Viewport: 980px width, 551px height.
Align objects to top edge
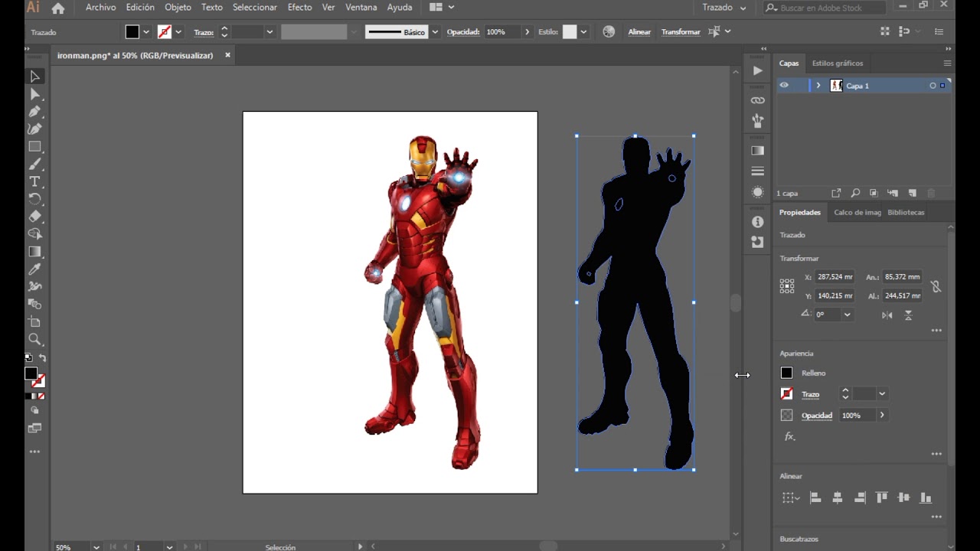click(882, 497)
